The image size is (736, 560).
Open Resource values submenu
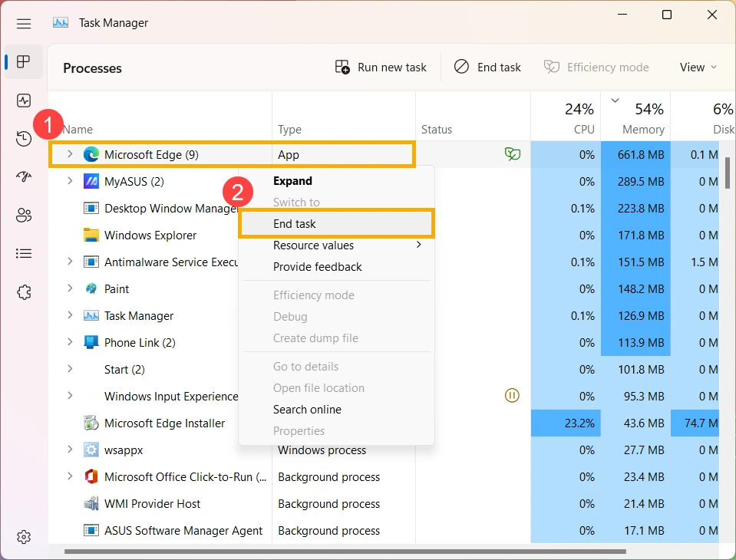coord(336,245)
